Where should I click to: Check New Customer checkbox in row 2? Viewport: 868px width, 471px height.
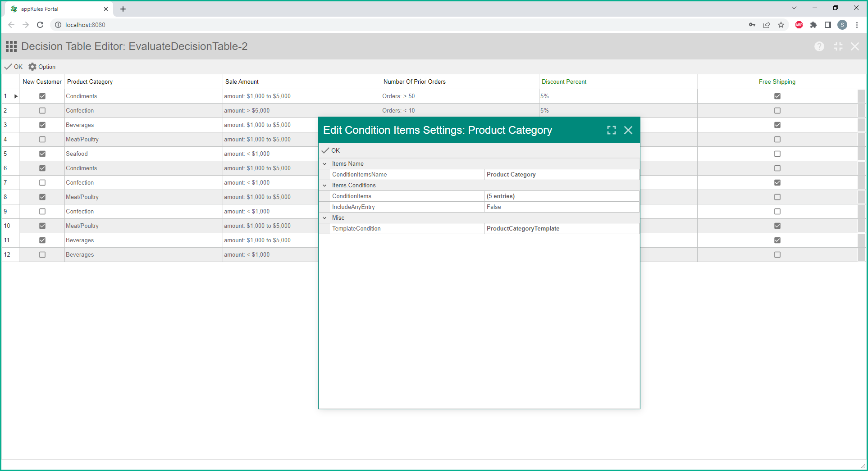[42, 110]
